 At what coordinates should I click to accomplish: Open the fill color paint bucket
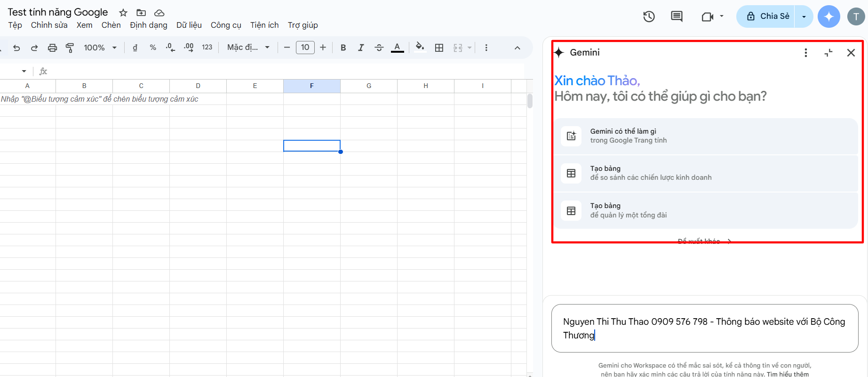click(x=420, y=47)
